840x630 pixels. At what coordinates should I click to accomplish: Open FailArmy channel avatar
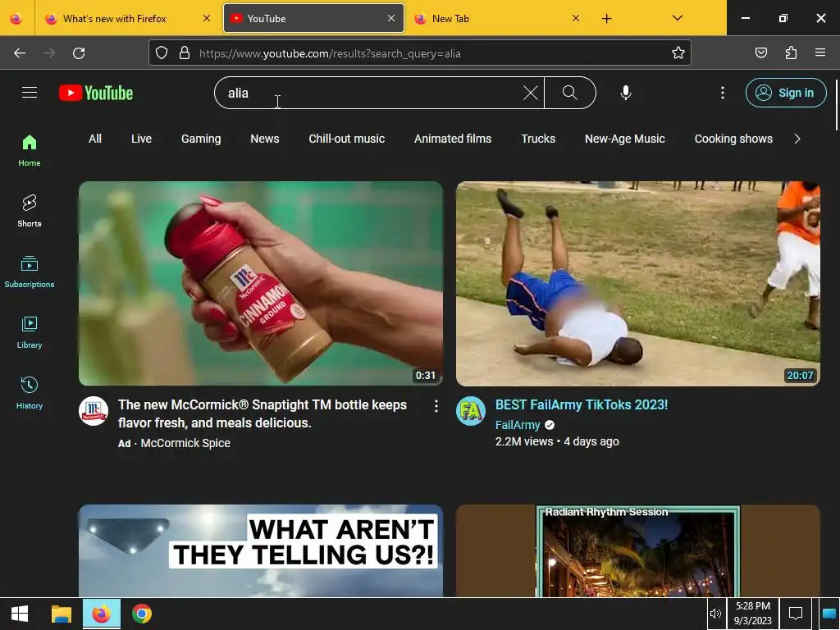(471, 412)
